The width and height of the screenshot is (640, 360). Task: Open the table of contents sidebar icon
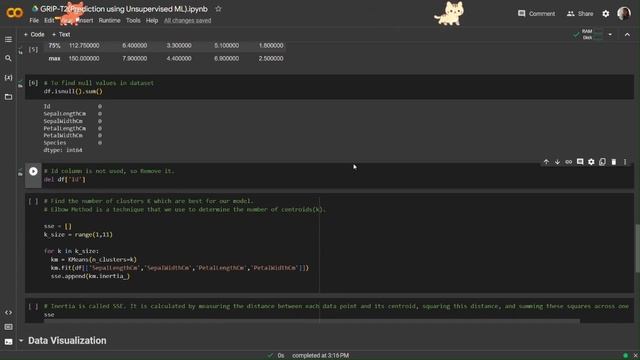pyautogui.click(x=8, y=40)
